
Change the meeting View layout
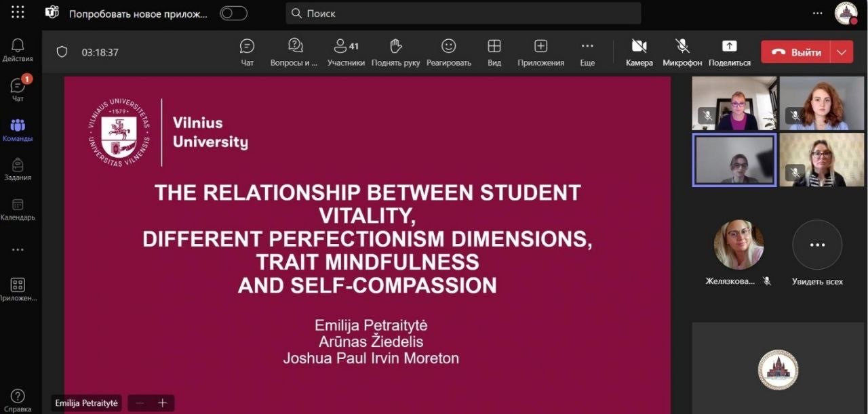tap(494, 51)
